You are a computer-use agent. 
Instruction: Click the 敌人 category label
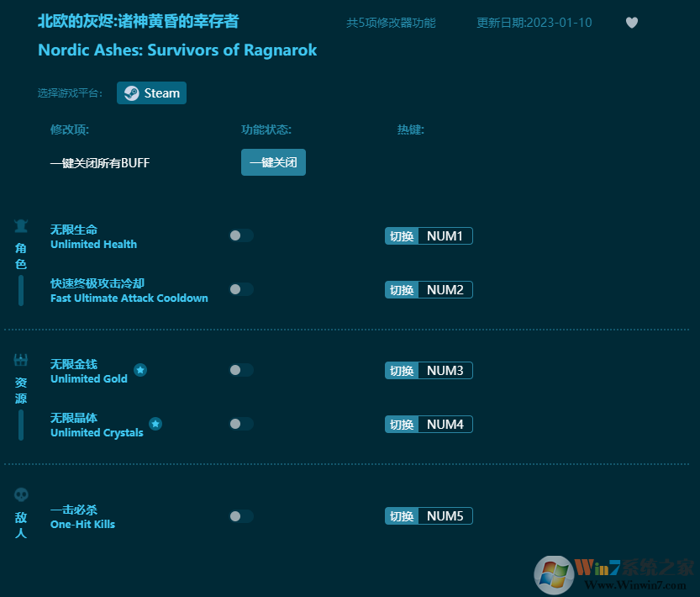[x=21, y=526]
